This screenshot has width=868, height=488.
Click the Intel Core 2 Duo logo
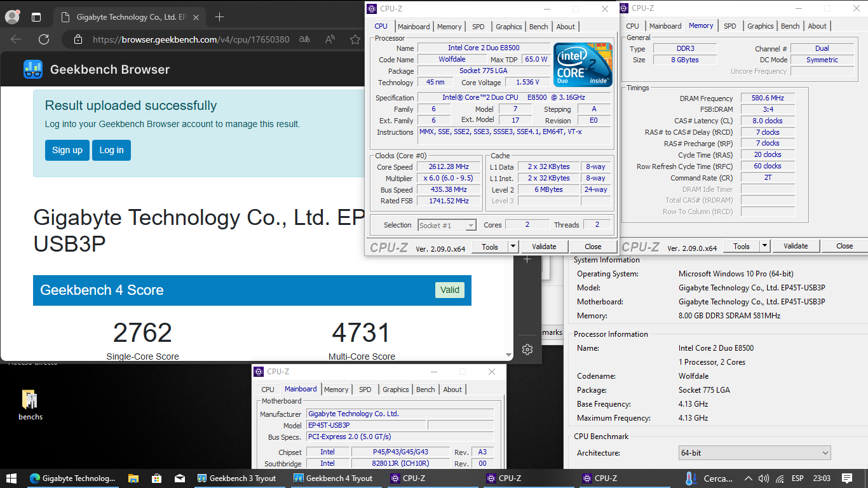click(x=583, y=64)
